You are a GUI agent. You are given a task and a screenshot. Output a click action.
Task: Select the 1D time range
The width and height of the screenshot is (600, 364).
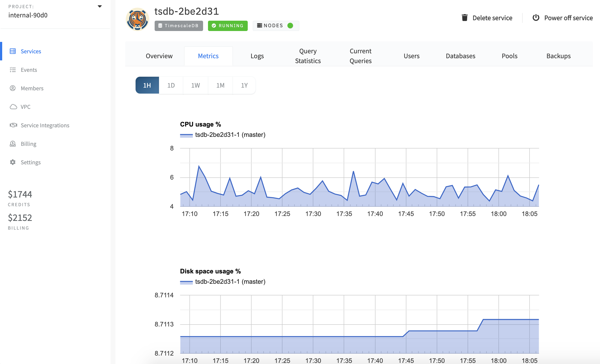coord(171,85)
